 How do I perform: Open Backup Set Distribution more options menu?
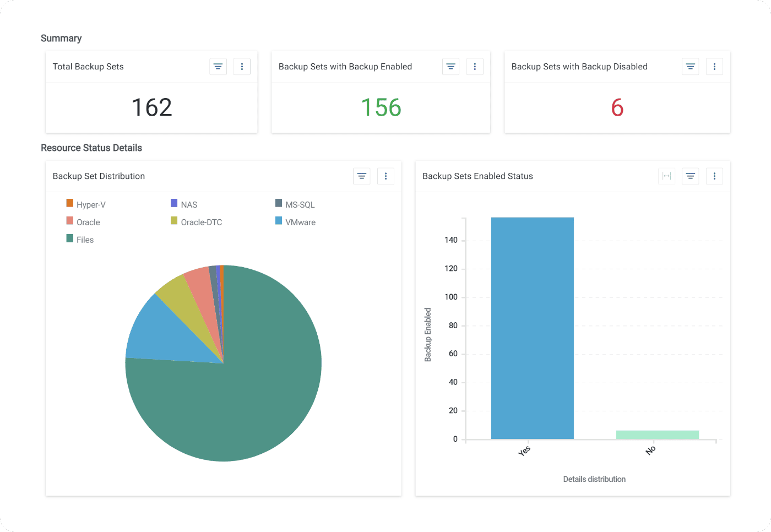coord(385,176)
